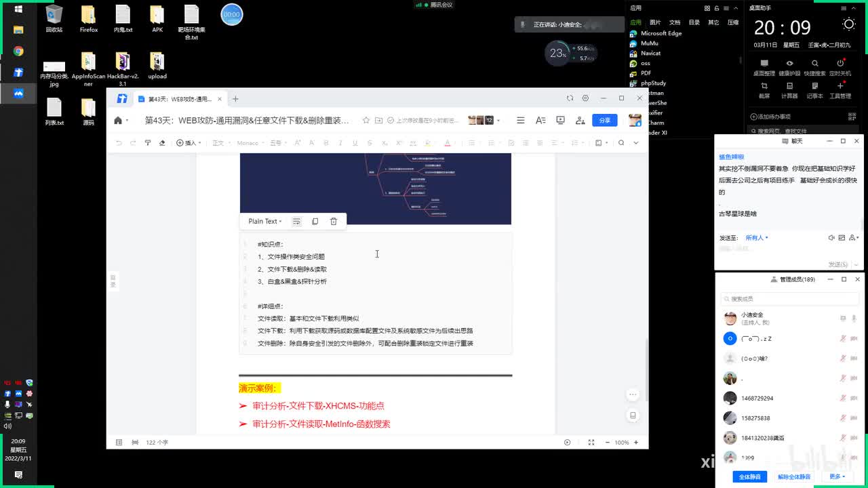This screenshot has width=868, height=488.
Task: Refresh icon in Tencent Docs titlebar
Action: [x=570, y=98]
